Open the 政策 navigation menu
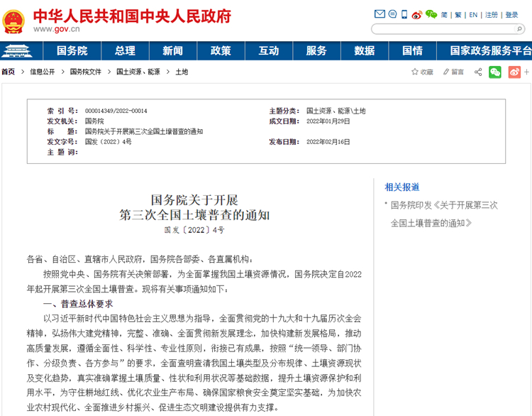The image size is (532, 416). click(221, 50)
